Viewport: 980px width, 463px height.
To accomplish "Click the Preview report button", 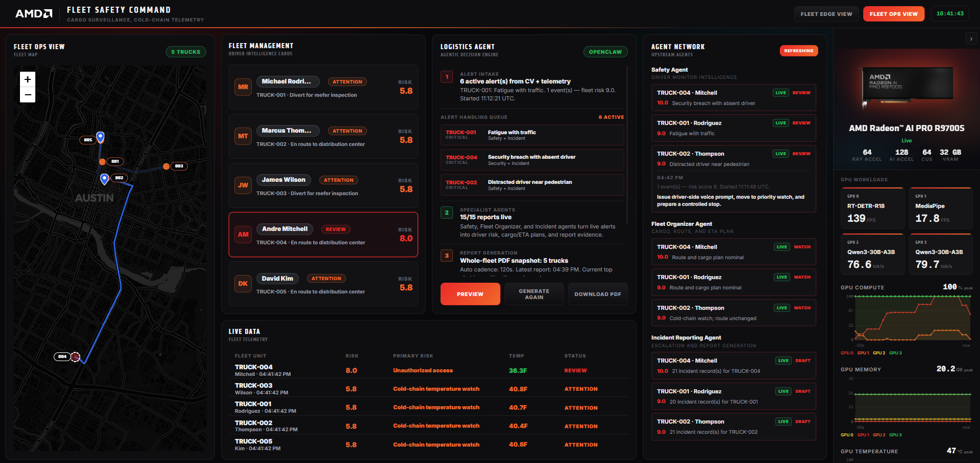I will (470, 294).
